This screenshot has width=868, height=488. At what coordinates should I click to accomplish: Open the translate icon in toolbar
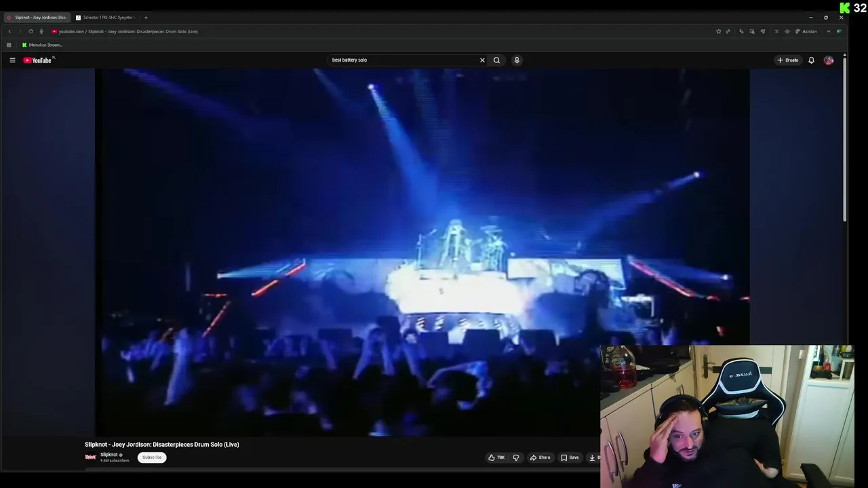pos(741,31)
